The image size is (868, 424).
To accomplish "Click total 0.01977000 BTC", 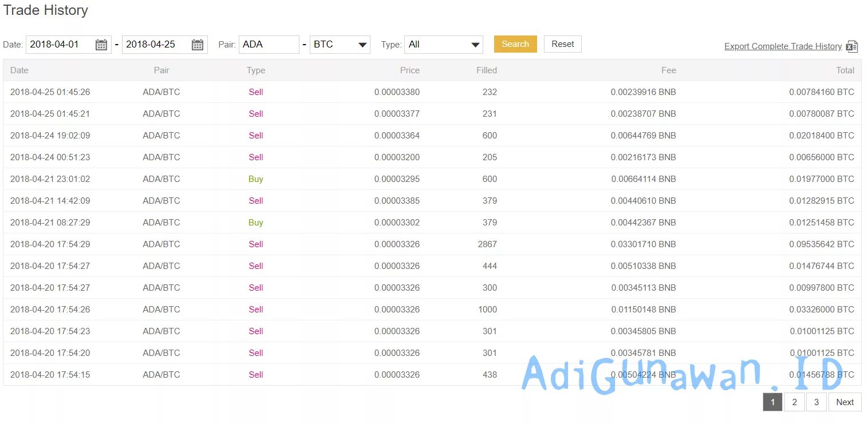I will click(822, 179).
